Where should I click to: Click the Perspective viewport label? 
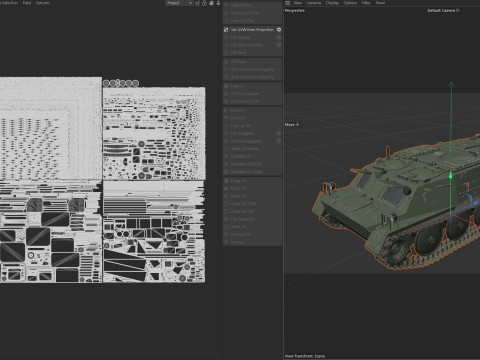pyautogui.click(x=295, y=11)
